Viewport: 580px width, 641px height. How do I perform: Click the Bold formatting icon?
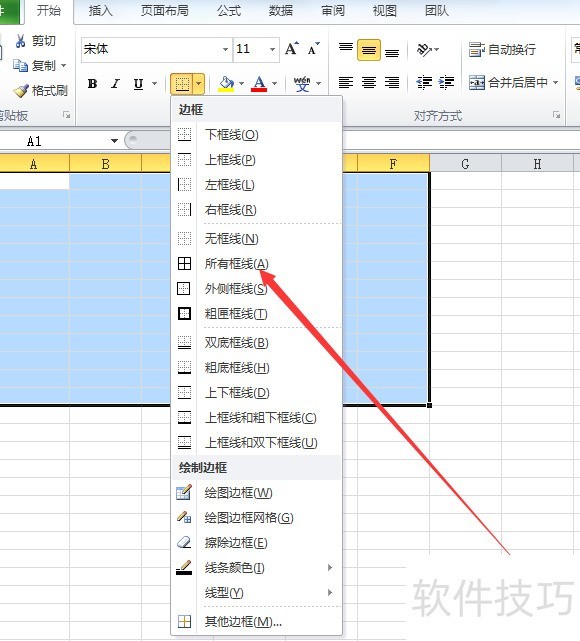click(92, 83)
